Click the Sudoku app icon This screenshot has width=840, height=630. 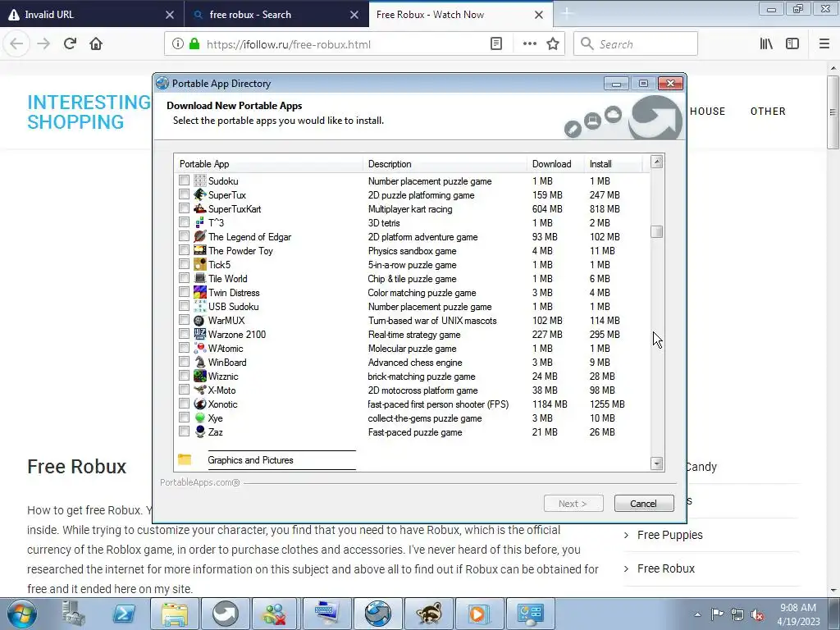point(200,180)
